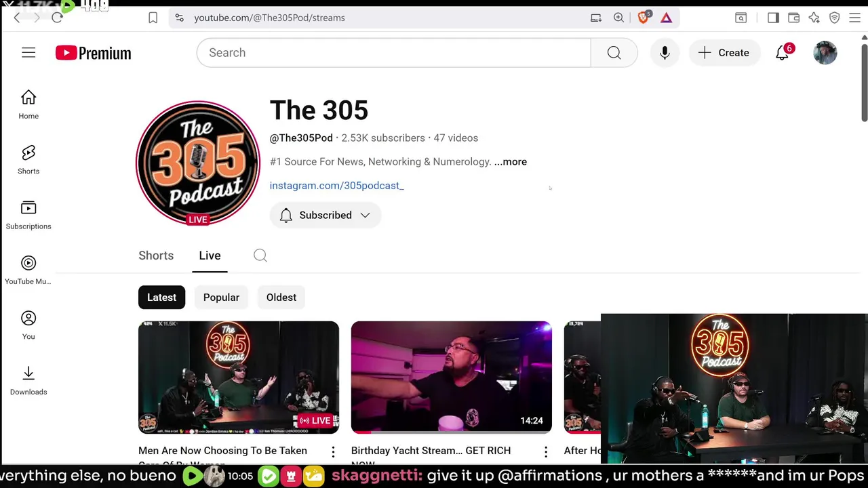Open YouTube Music in the sidebar
The width and height of the screenshot is (868, 488).
tap(28, 270)
